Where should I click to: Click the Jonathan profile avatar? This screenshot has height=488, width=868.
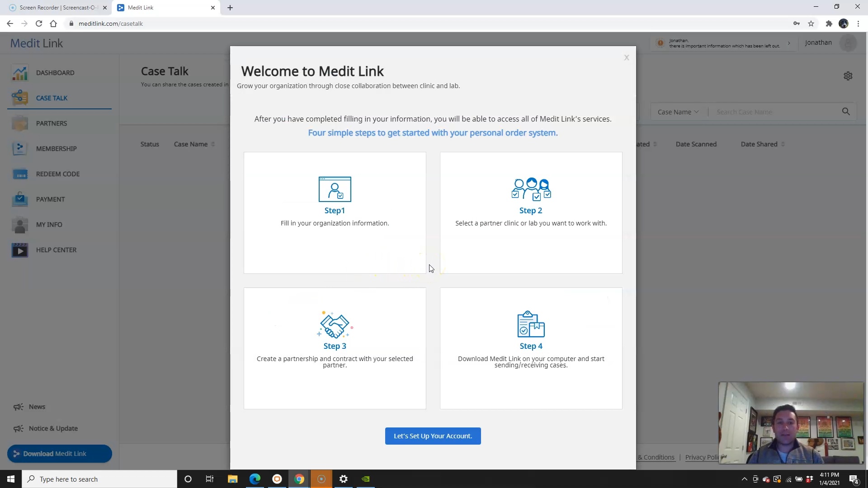(848, 43)
